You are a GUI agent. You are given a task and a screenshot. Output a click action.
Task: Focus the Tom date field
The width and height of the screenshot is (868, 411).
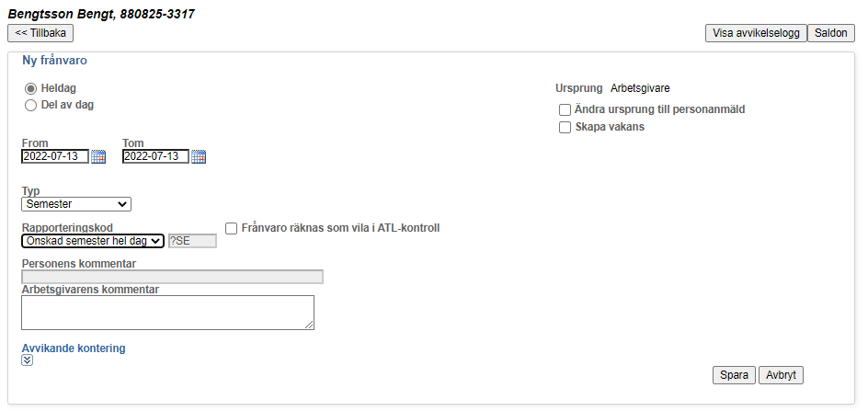pos(155,156)
